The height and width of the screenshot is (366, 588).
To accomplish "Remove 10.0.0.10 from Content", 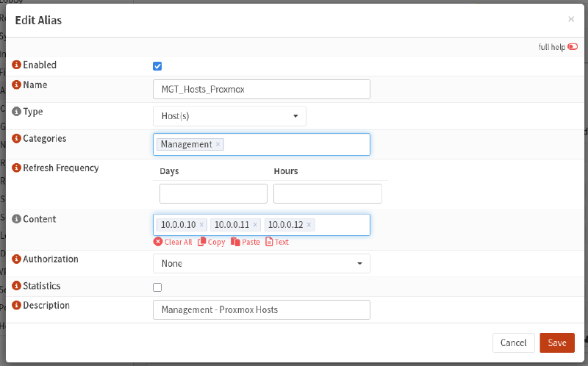I will 201,225.
